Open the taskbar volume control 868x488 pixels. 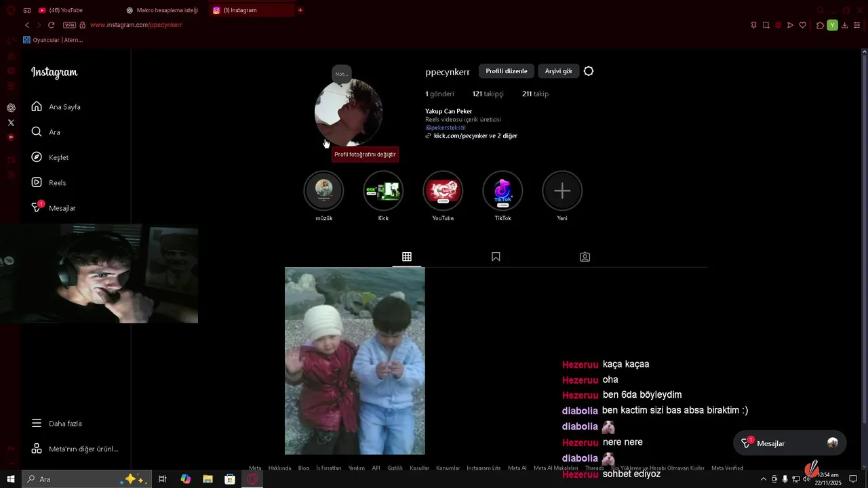coord(806,479)
